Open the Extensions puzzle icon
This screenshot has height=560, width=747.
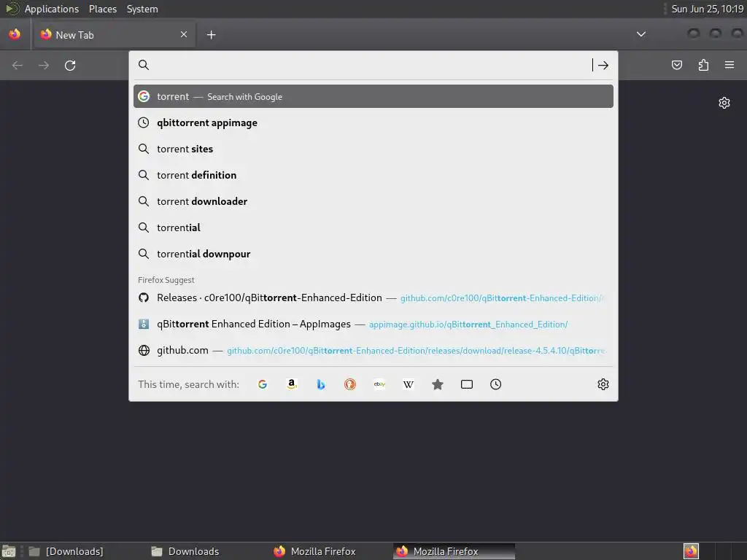(703, 65)
